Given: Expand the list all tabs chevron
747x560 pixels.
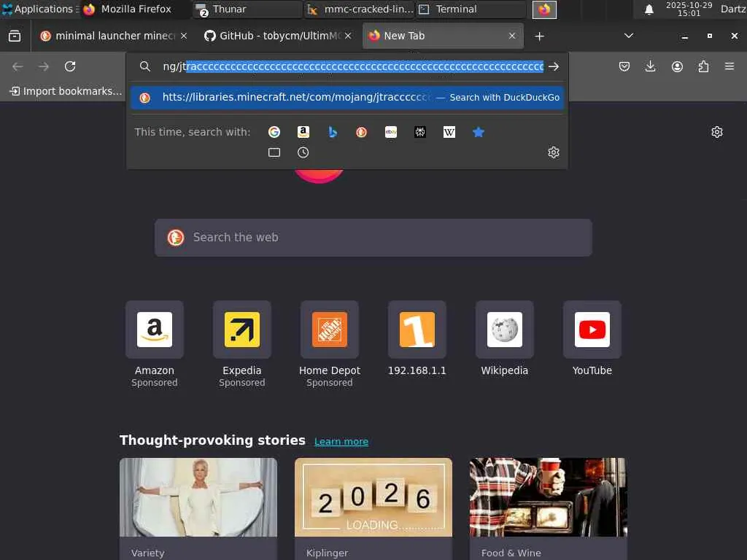Looking at the screenshot, I should click(628, 36).
